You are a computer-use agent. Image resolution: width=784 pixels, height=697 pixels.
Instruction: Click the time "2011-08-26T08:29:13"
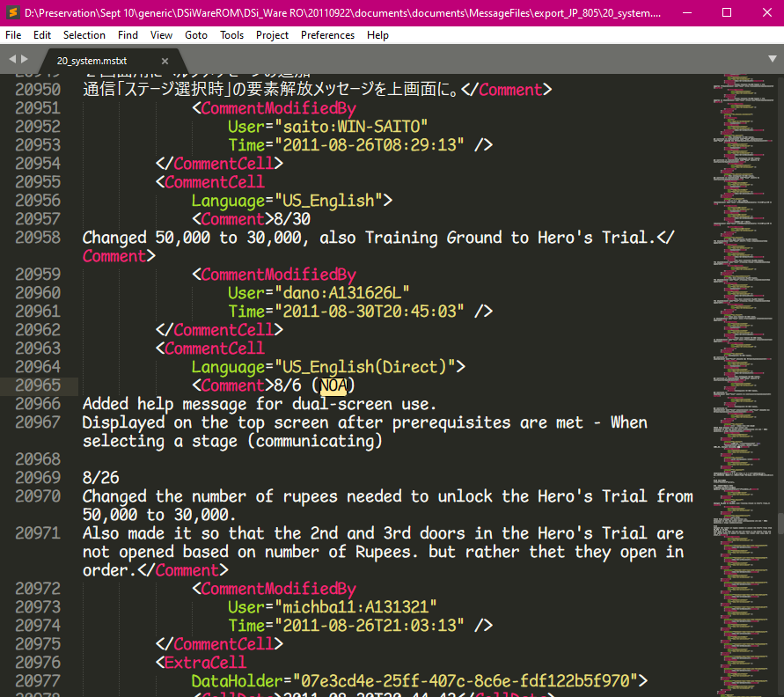point(369,145)
